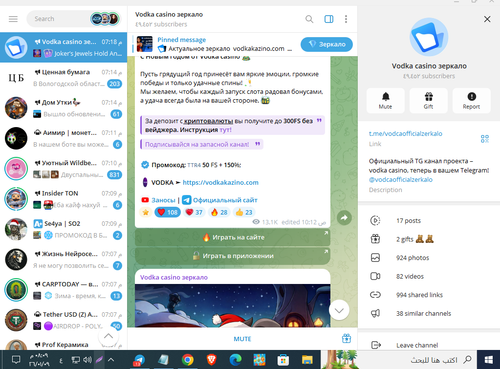
Task: Open Google Chrome in the taskbar
Action: point(188,360)
